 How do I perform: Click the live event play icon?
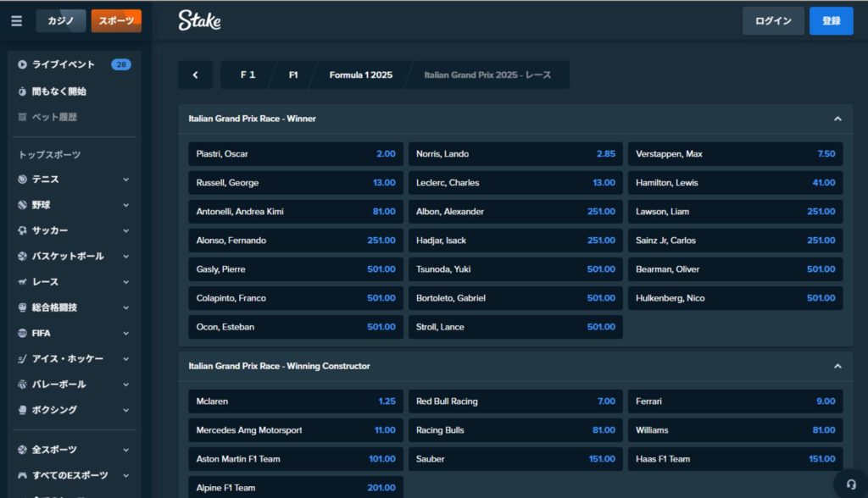22,64
